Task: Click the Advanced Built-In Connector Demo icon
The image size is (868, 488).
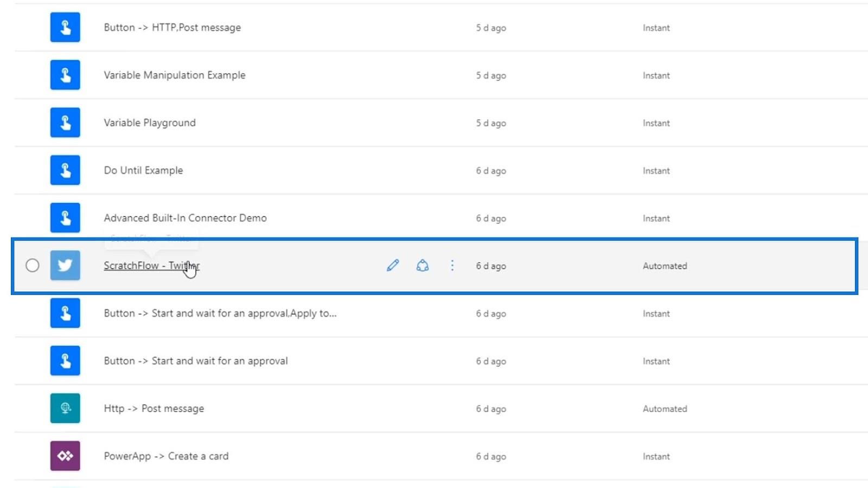Action: click(65, 218)
